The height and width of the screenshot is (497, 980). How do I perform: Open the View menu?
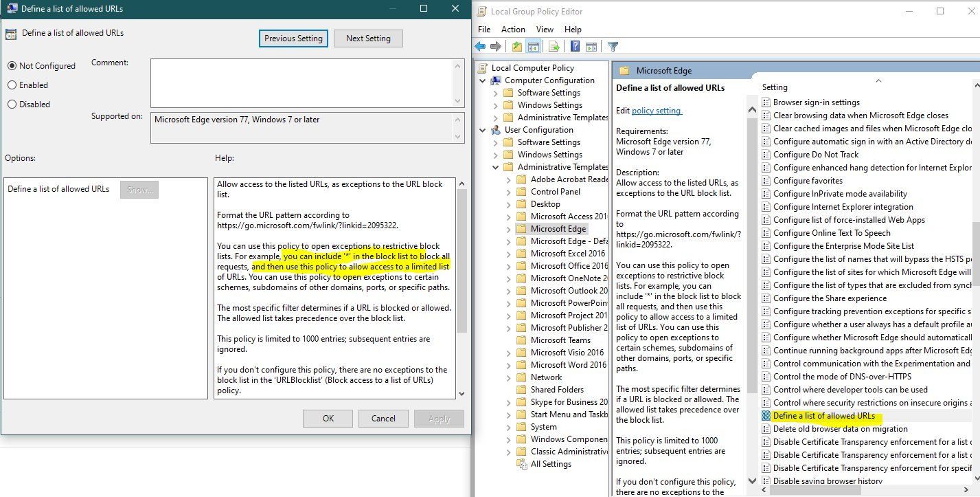[x=545, y=30]
